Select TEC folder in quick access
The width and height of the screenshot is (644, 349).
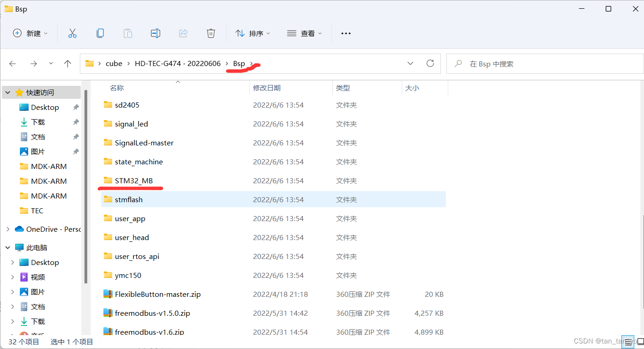pyautogui.click(x=37, y=211)
